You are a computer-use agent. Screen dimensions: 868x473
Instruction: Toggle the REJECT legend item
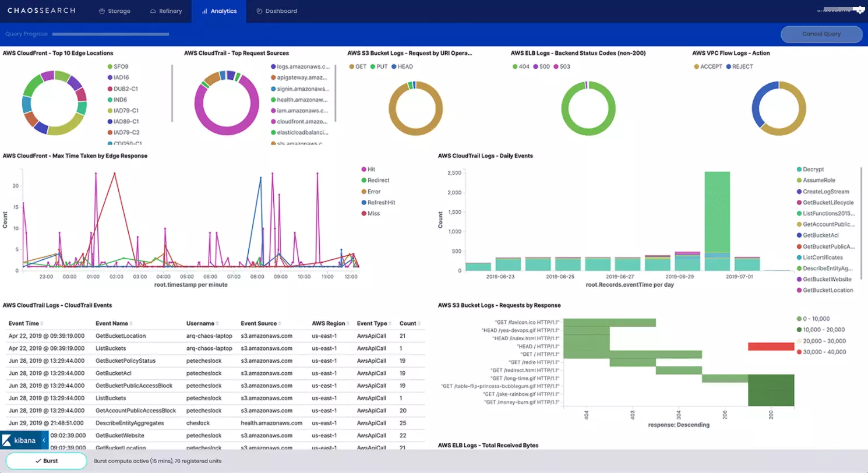tap(739, 66)
